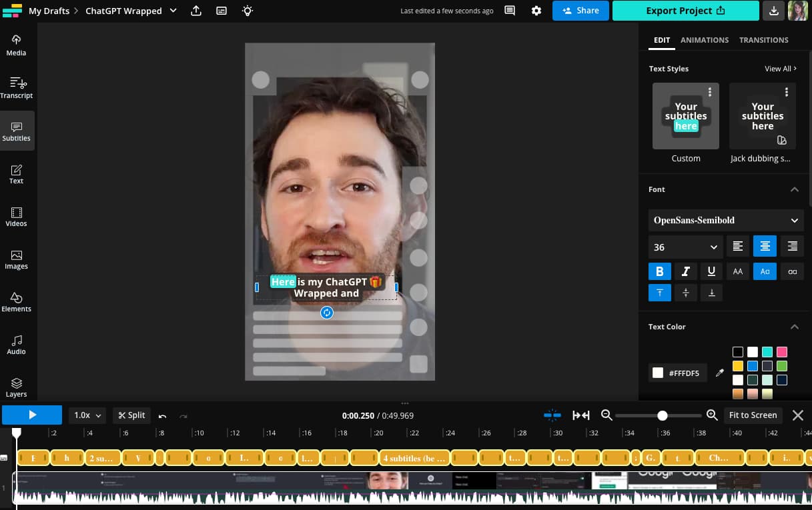
Task: Undo the last action
Action: click(162, 415)
